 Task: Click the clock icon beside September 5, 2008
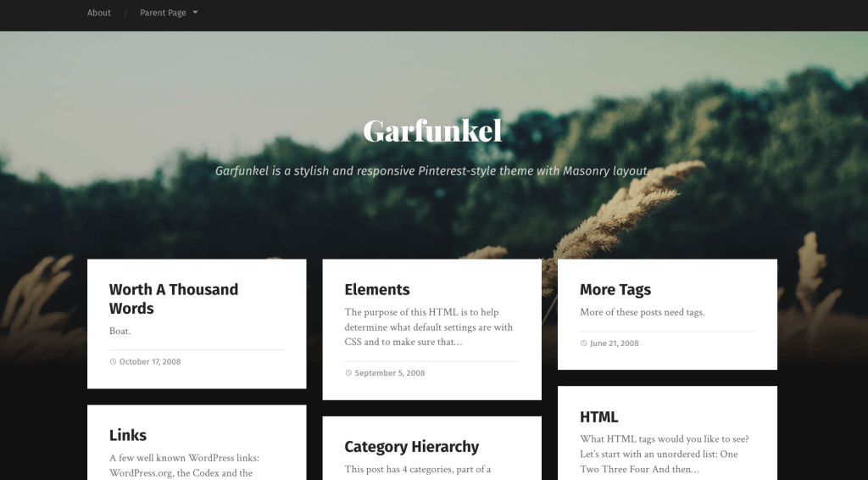[x=348, y=373]
